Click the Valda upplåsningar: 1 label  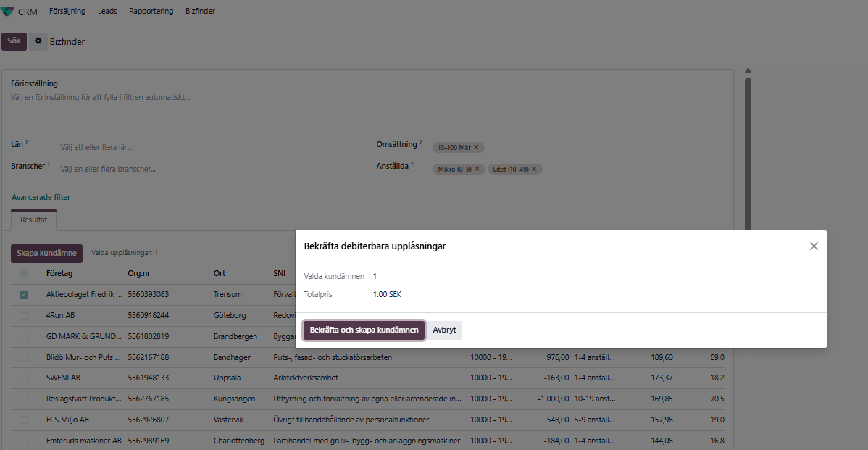(125, 253)
